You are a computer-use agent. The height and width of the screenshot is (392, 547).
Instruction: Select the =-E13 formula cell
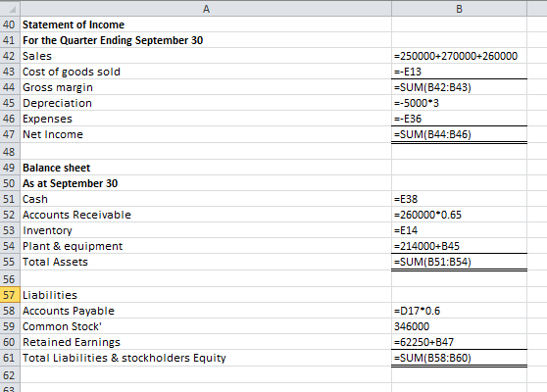click(459, 72)
